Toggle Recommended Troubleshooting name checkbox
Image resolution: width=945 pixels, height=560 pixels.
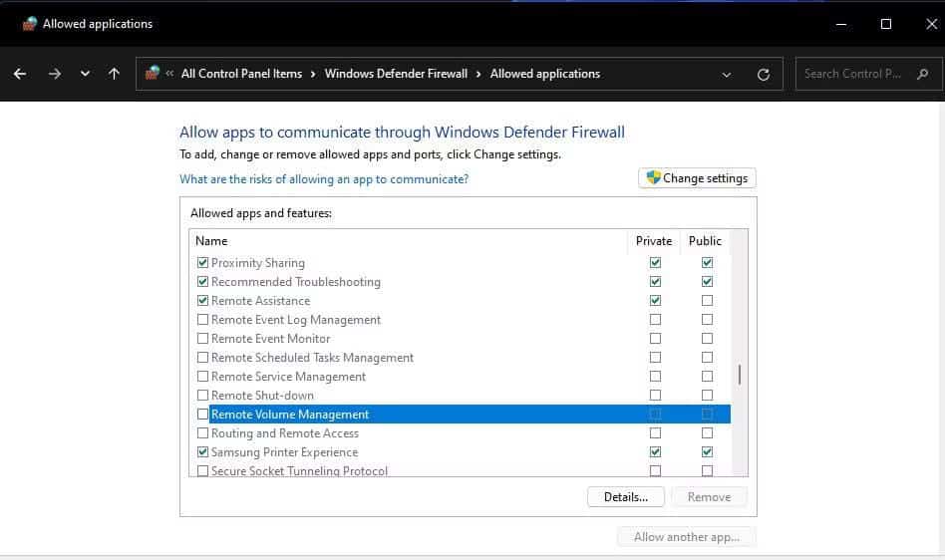click(x=202, y=281)
